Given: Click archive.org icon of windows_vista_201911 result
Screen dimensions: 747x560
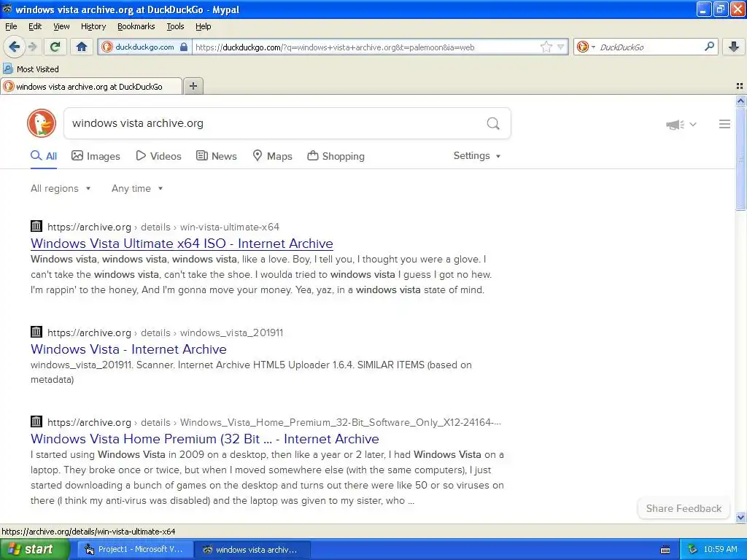Looking at the screenshot, I should (x=36, y=332).
